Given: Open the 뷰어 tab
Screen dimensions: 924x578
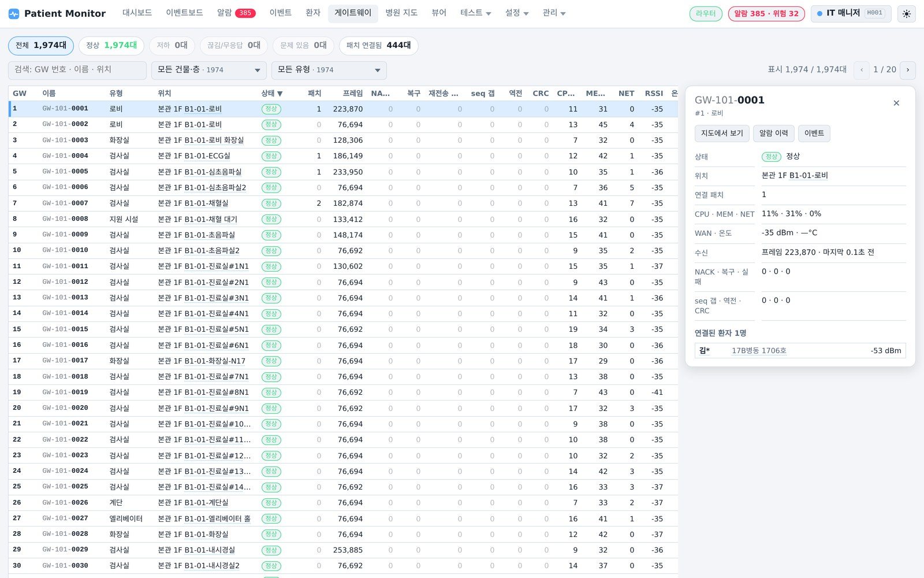Looking at the screenshot, I should (439, 13).
